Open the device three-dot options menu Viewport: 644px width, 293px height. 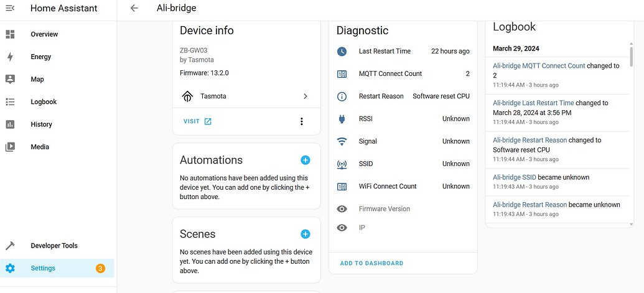pyautogui.click(x=301, y=121)
